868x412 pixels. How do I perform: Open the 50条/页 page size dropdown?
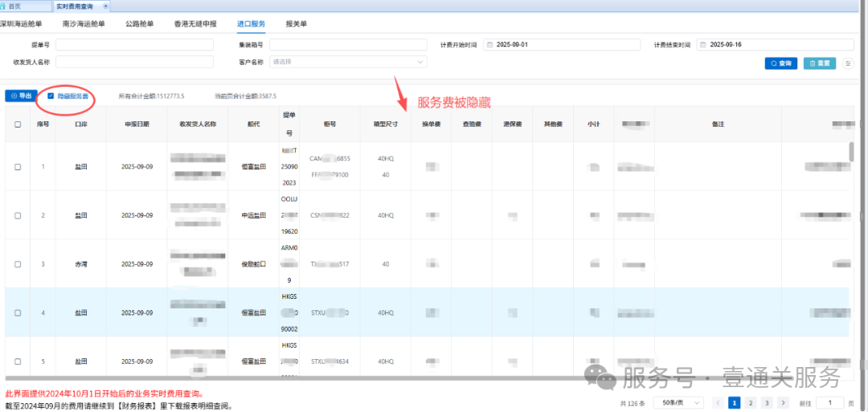[682, 402]
